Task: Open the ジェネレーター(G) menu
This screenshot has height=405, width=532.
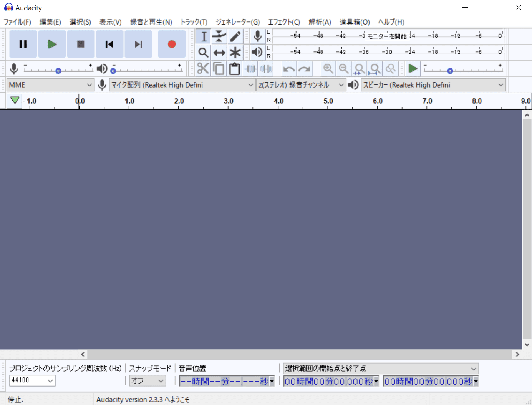Action: 237,22
